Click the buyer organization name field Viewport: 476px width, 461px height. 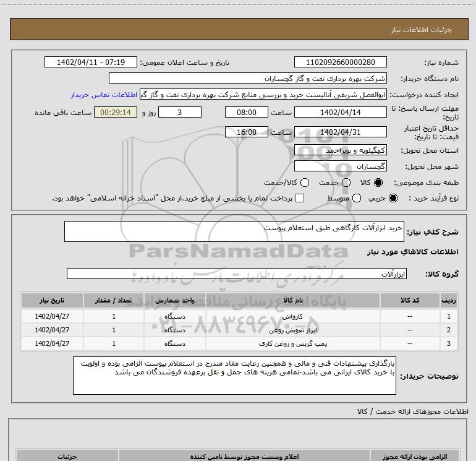pyautogui.click(x=248, y=78)
